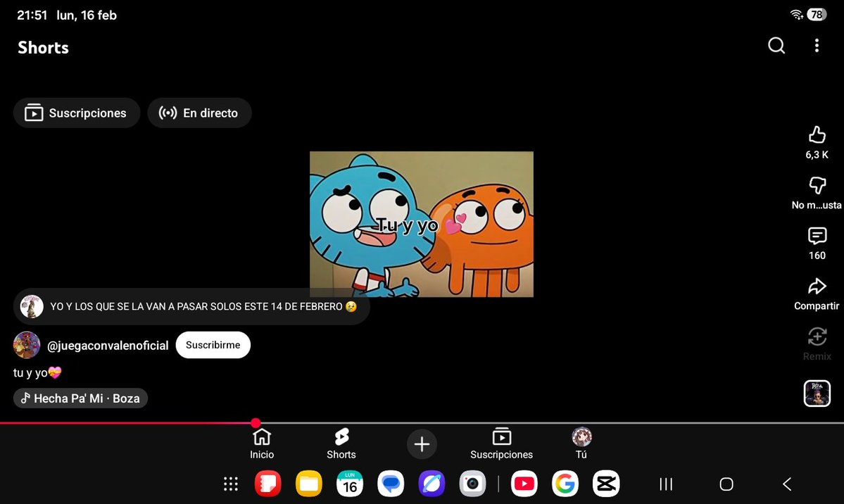Viewport: 844px width, 504px height.
Task: Open the Tú profile tab
Action: pyautogui.click(x=581, y=444)
